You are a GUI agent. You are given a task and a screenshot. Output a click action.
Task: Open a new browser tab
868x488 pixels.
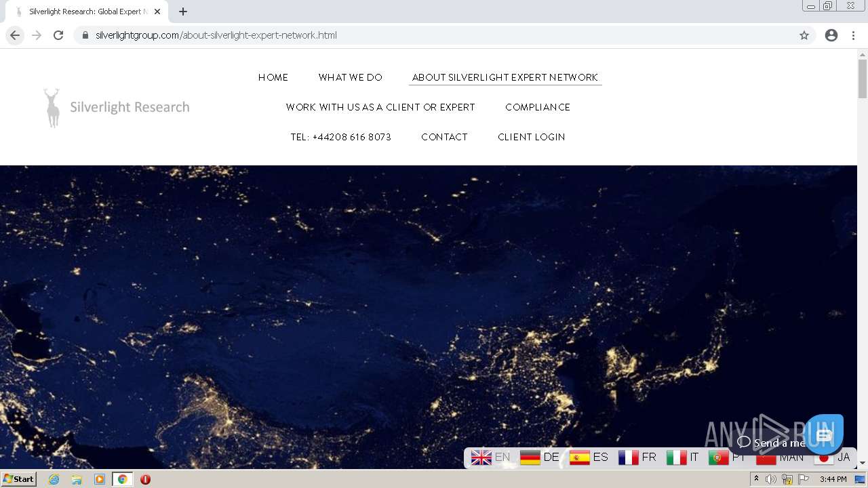pyautogui.click(x=183, y=12)
